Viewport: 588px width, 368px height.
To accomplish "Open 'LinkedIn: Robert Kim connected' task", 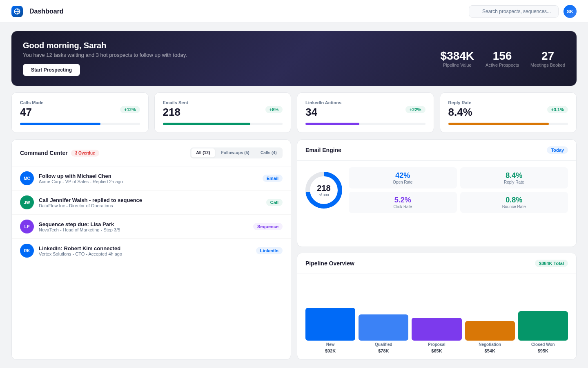I will click(x=151, y=251).
